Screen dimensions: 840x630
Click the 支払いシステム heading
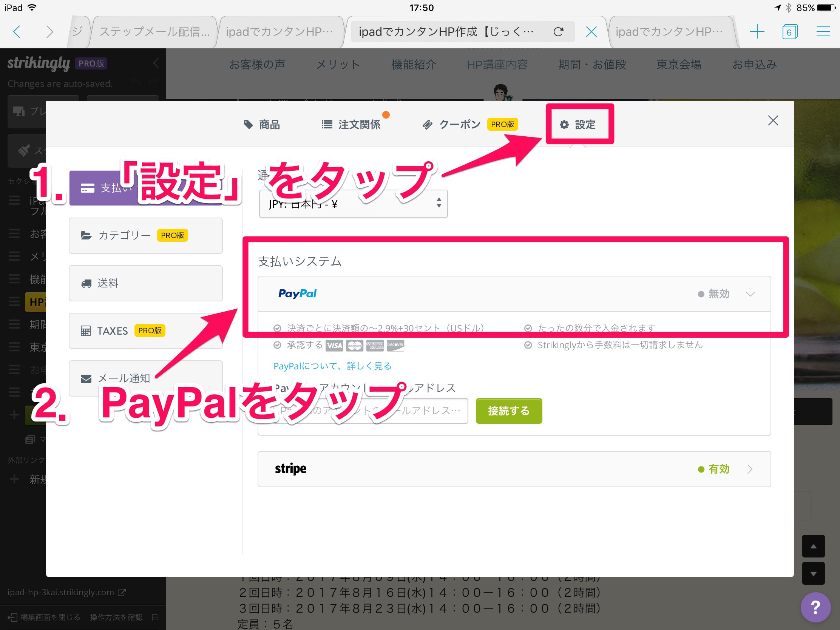pos(300,261)
